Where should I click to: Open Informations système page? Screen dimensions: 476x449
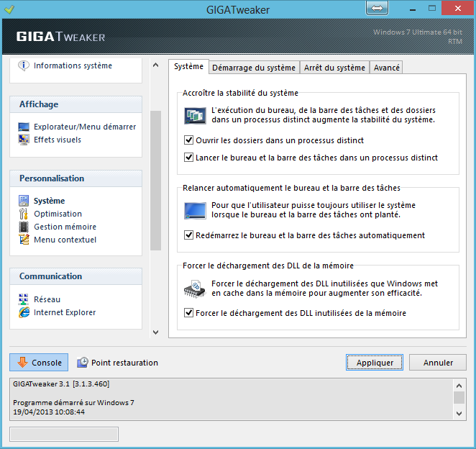[x=73, y=65]
